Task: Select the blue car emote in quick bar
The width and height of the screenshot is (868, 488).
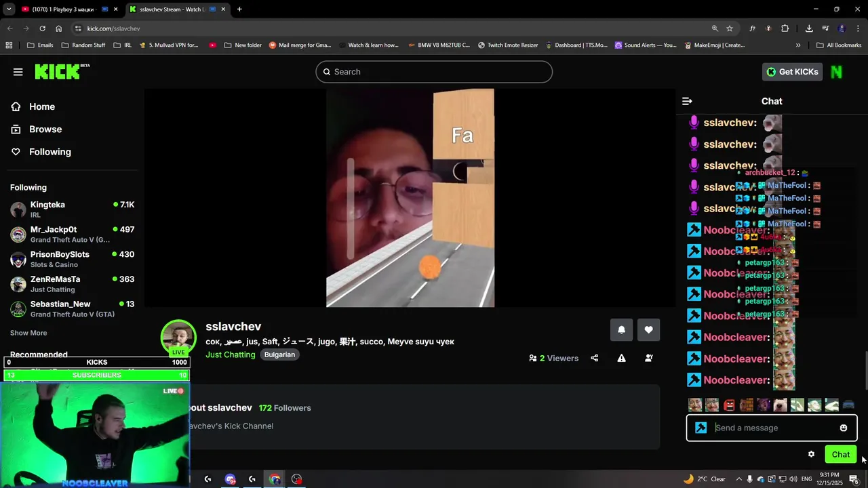Action: [848, 405]
